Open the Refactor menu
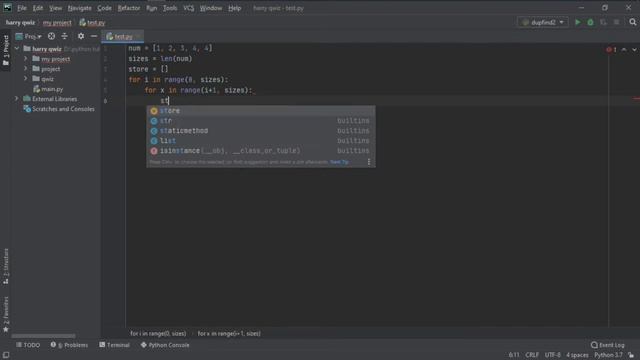640x360 pixels. (129, 8)
